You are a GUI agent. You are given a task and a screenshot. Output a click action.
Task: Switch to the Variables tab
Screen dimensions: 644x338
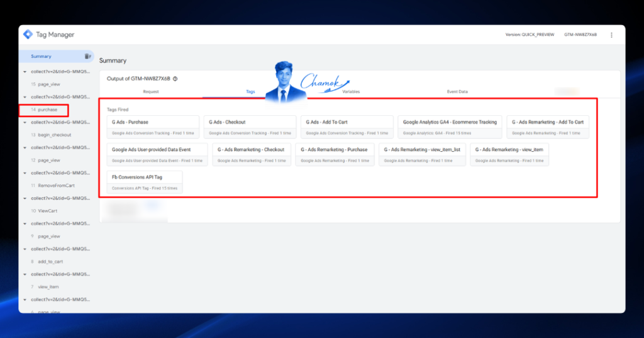point(351,92)
